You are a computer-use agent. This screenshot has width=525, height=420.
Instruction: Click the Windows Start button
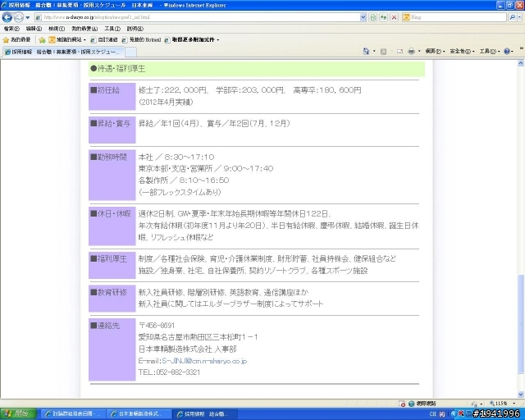pos(17,414)
